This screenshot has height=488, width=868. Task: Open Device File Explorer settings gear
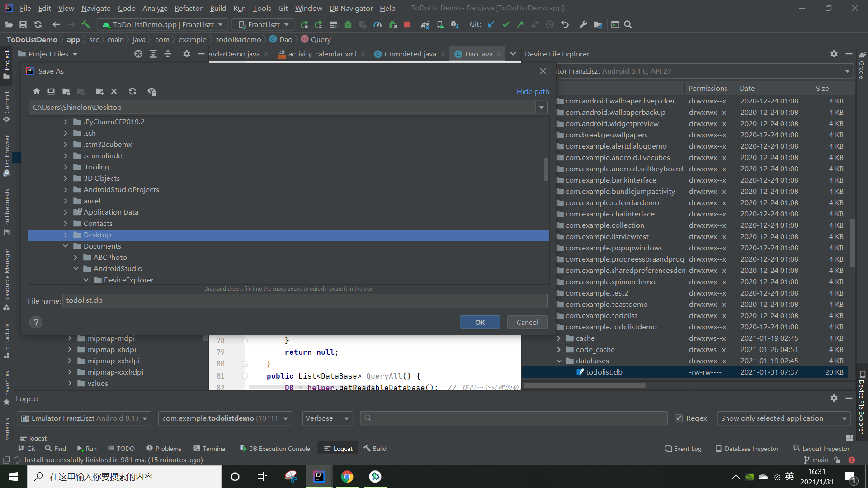coord(834,54)
